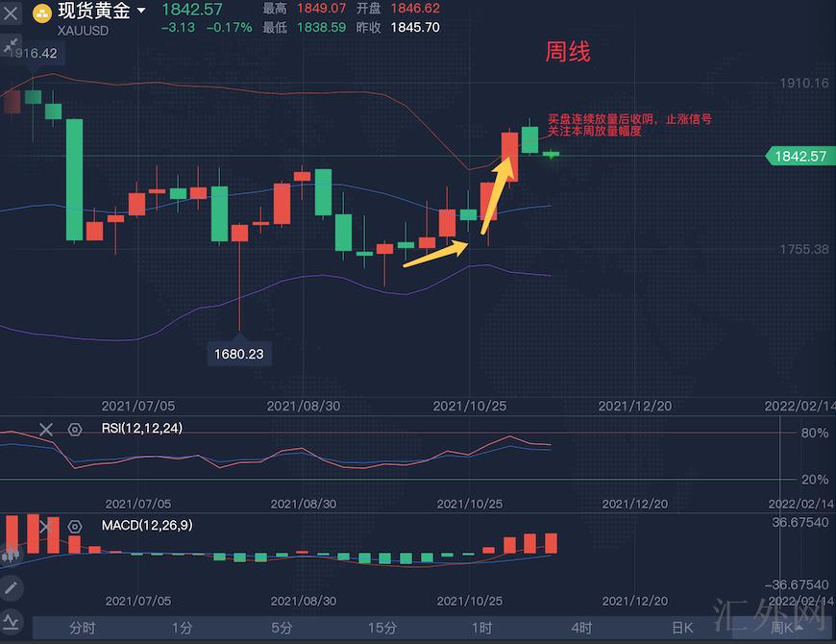Switch to 日K daily chart
This screenshot has height=644, width=836.
681,628
